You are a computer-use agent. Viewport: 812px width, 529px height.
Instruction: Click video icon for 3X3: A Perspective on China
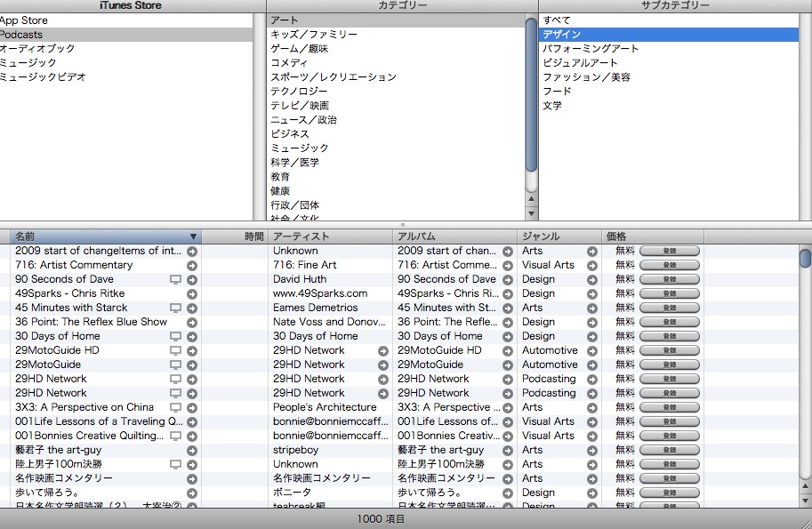point(175,407)
